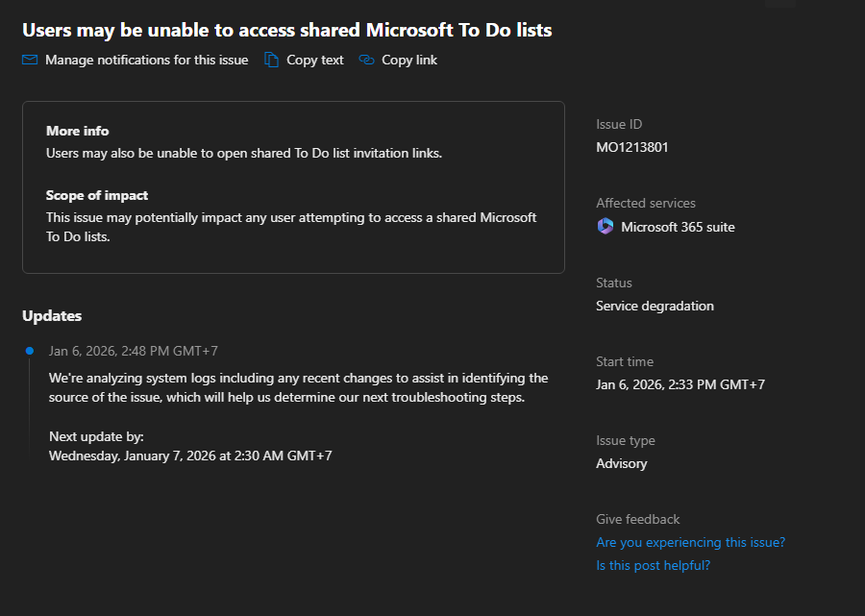865x616 pixels.
Task: Click the Copy link chain icon
Action: (x=366, y=60)
